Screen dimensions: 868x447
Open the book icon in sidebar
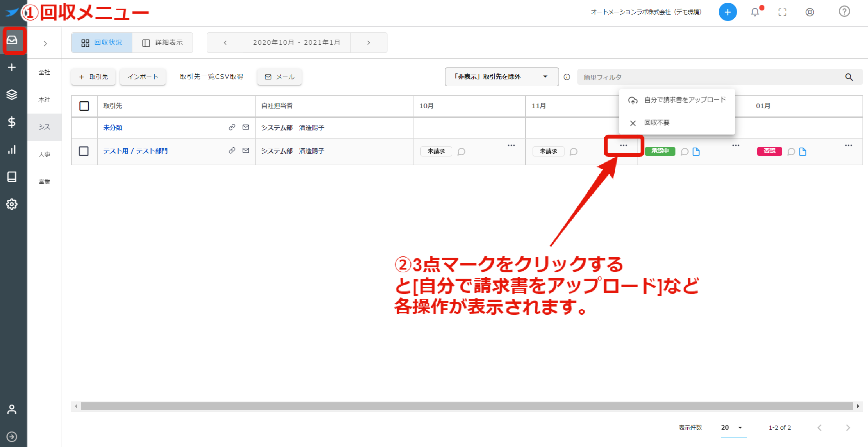point(12,177)
